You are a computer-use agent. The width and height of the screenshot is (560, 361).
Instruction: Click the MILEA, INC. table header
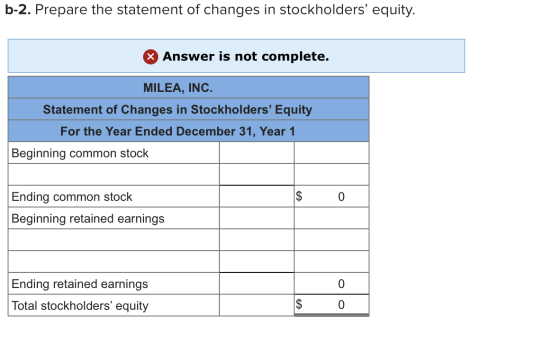189,87
